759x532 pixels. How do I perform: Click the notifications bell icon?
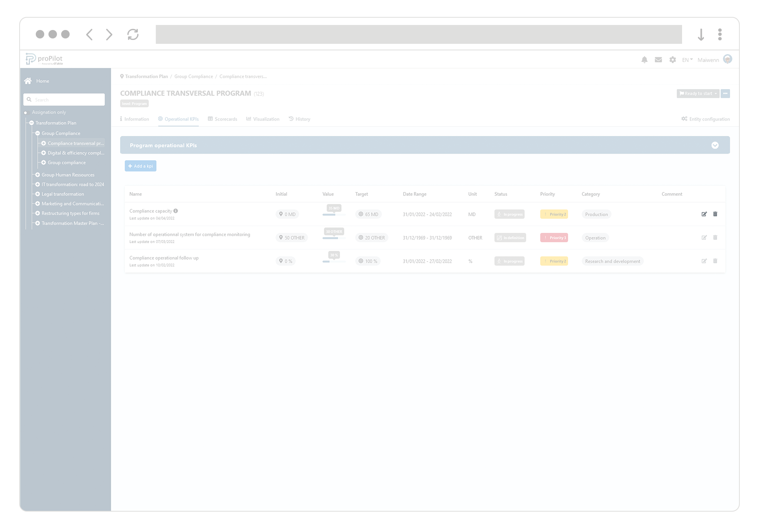(x=644, y=60)
